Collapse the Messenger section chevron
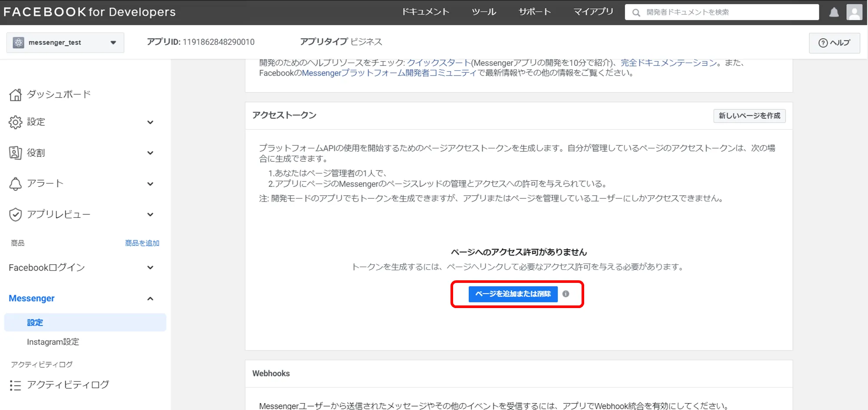The height and width of the screenshot is (410, 868). click(150, 298)
